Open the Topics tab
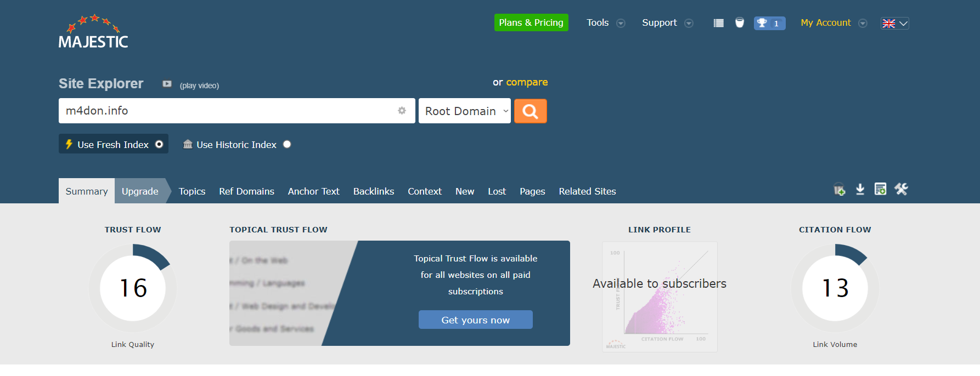Viewport: 980px width, 376px height. click(192, 191)
